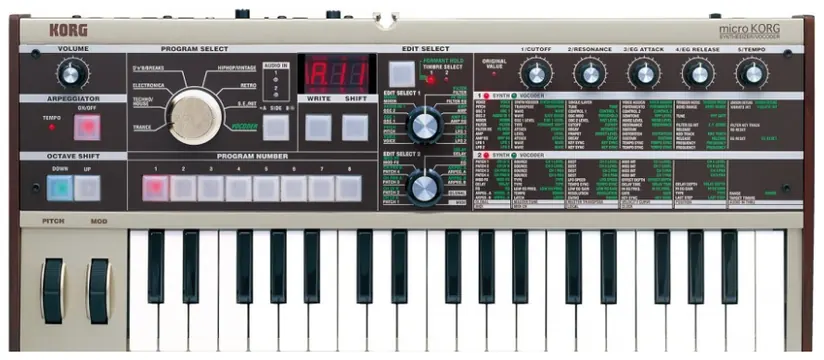824x360 pixels.
Task: Click the KORG logo at top left
Action: [69, 30]
